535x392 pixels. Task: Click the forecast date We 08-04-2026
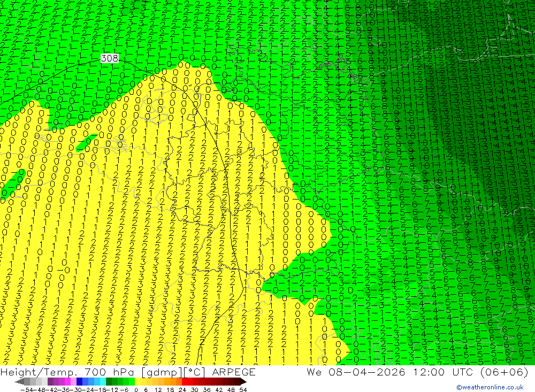pos(356,372)
